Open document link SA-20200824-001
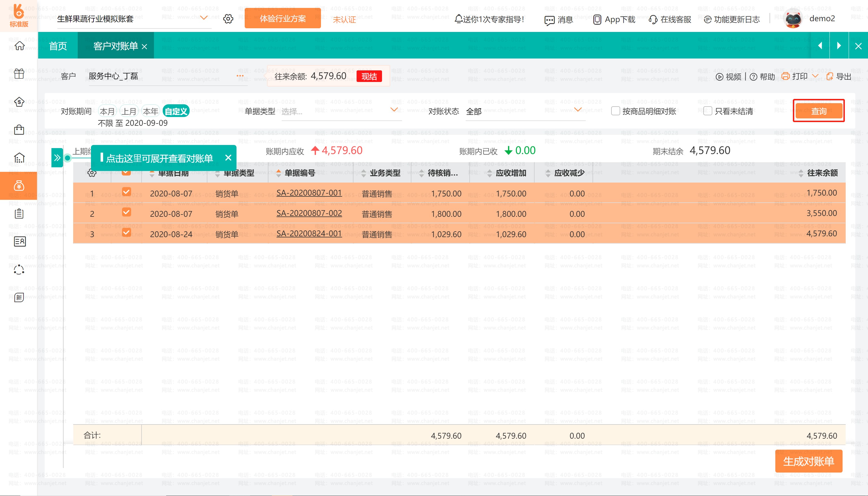 point(309,234)
